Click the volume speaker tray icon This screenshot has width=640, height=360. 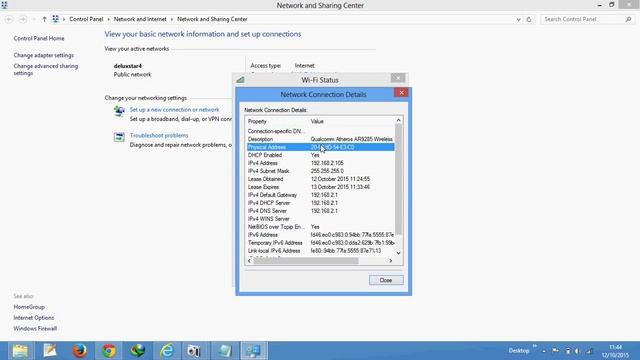pos(578,351)
